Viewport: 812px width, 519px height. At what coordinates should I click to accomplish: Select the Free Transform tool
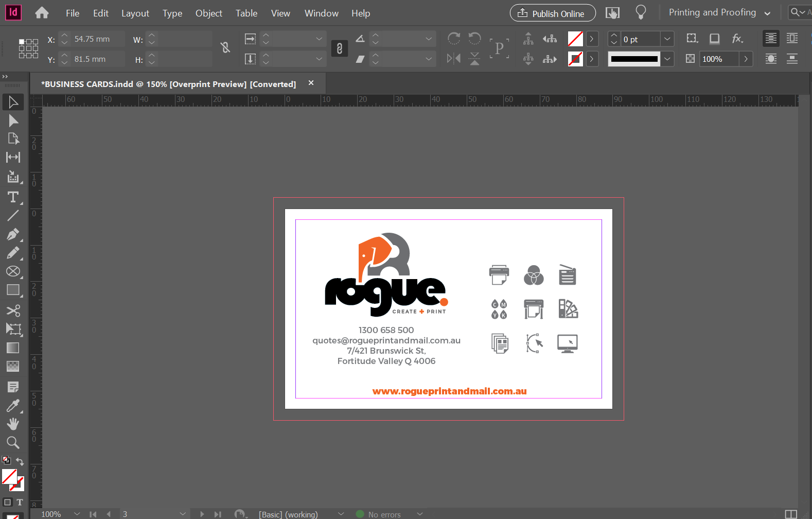click(x=13, y=329)
